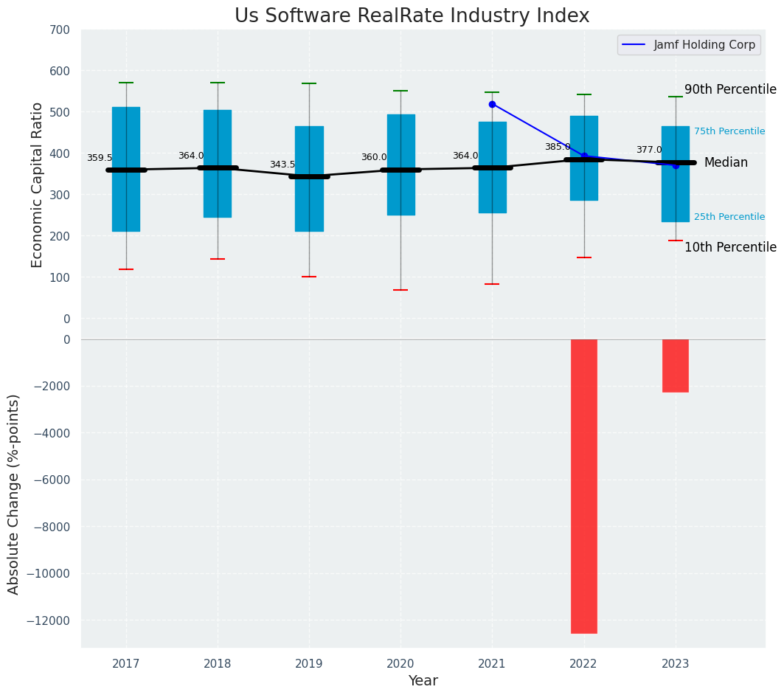Viewport: 784px width, 695px height.
Task: Click the Economic Capital Ratio axis title
Action: 38,174
